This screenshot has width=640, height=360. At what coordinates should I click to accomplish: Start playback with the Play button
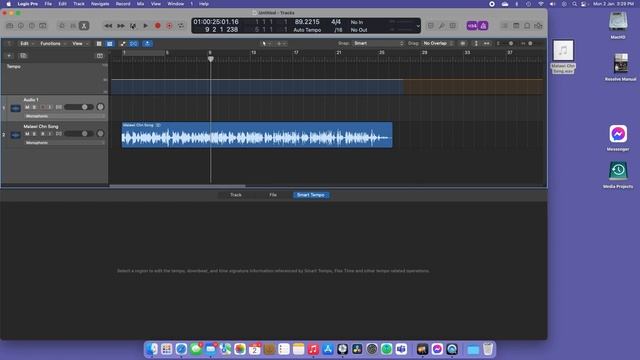point(146,26)
